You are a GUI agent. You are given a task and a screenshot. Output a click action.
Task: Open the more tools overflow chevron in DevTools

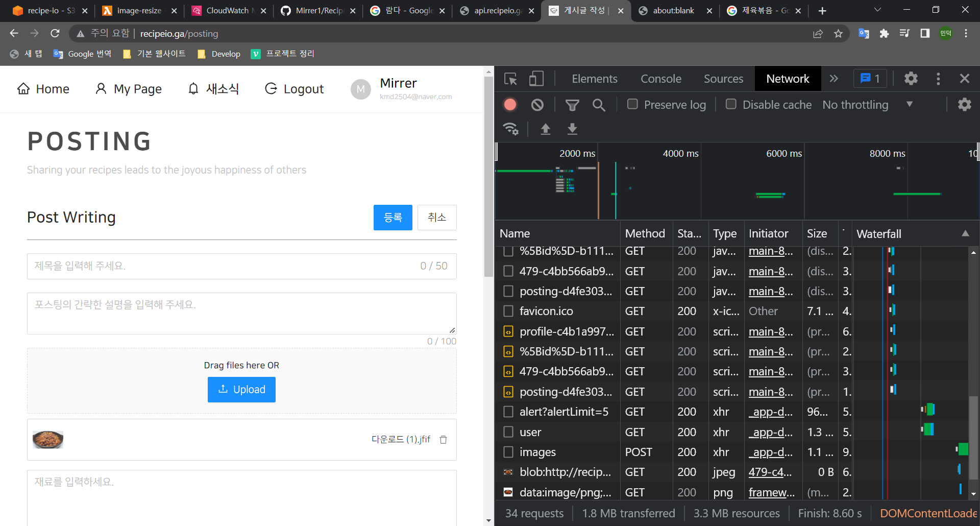click(x=834, y=79)
